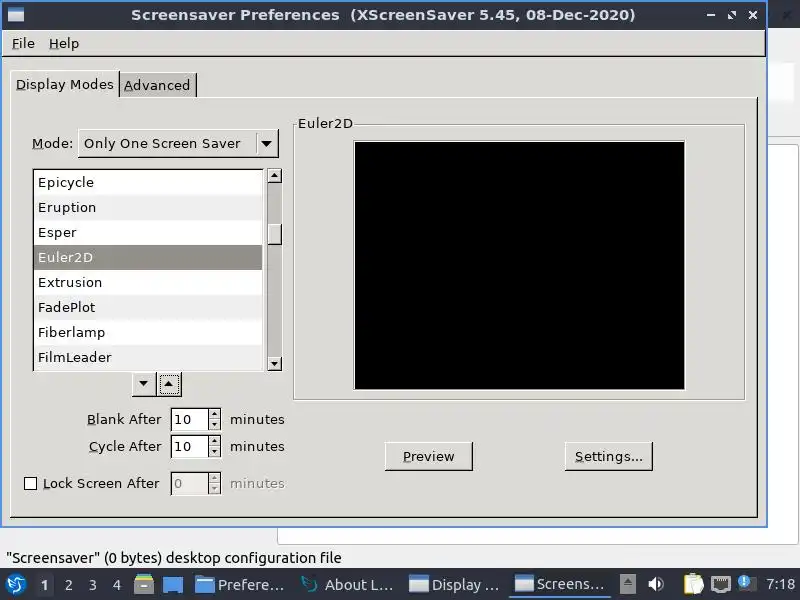Click the next screensaver down-arrow button
The image size is (800, 600).
coord(144,384)
